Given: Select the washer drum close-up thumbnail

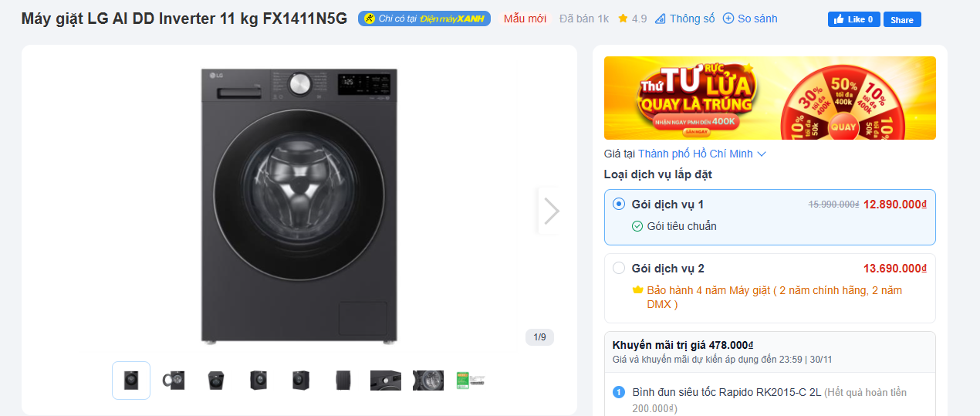Looking at the screenshot, I should [427, 380].
